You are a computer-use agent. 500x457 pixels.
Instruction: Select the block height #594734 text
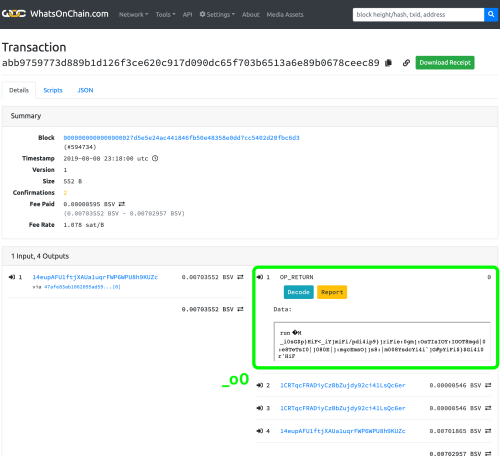(x=80, y=147)
